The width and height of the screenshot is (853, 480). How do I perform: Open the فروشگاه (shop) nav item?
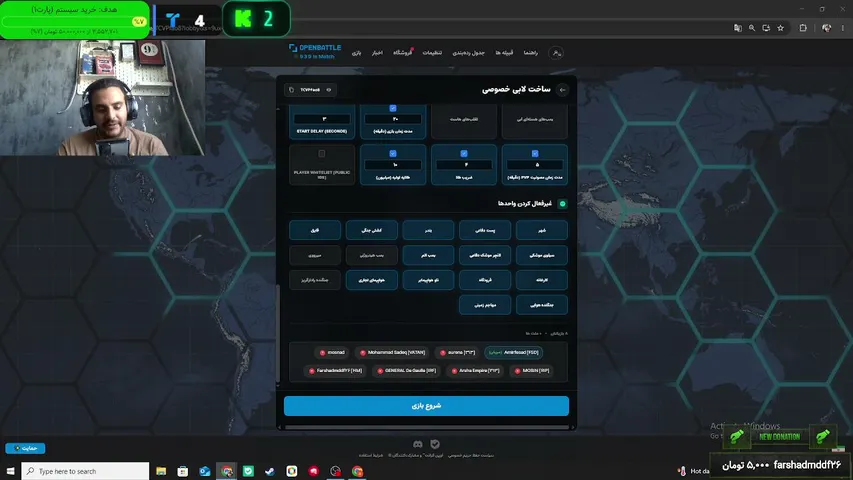coord(403,53)
